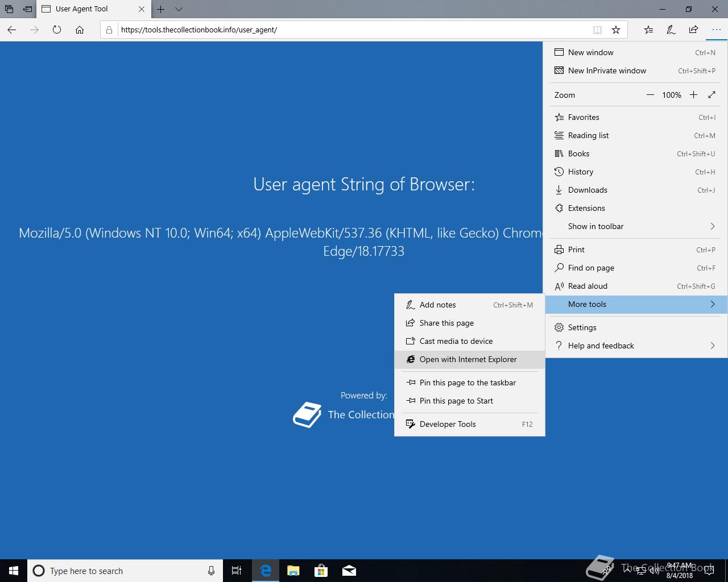Open Mail app from taskbar
This screenshot has width=728, height=582.
pyautogui.click(x=349, y=571)
